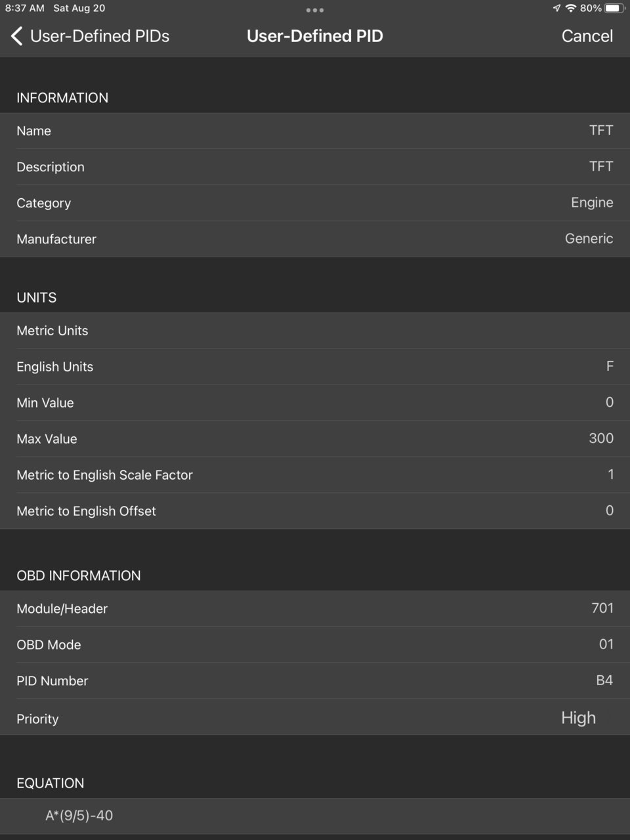This screenshot has height=840, width=630.
Task: Tap the three-dot multitasking icon
Action: pos(315,10)
